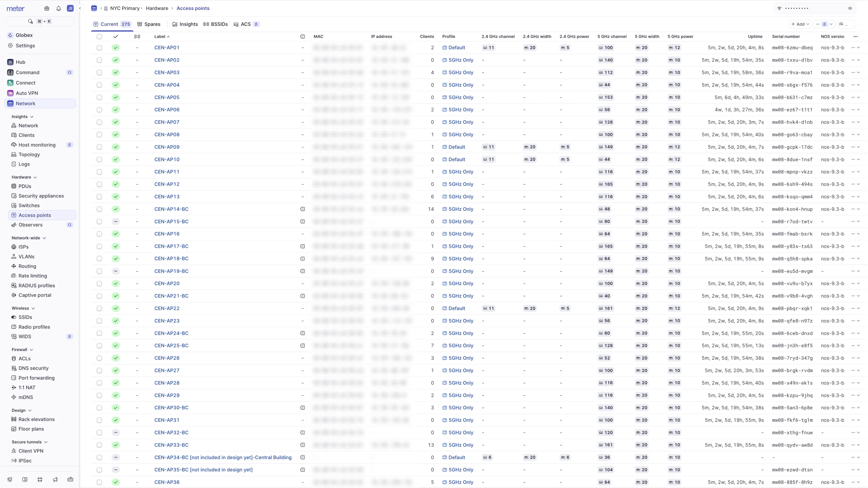The image size is (868, 488).
Task: Click 5GHz Only profile link for CEN-AP02
Action: click(x=461, y=60)
